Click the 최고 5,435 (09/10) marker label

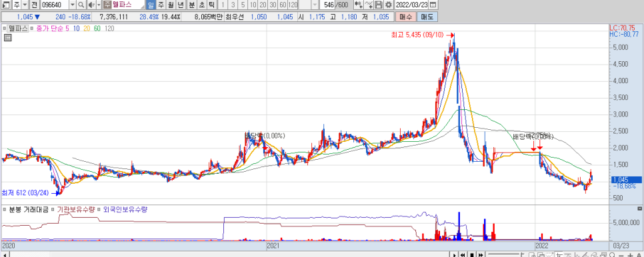coord(417,35)
